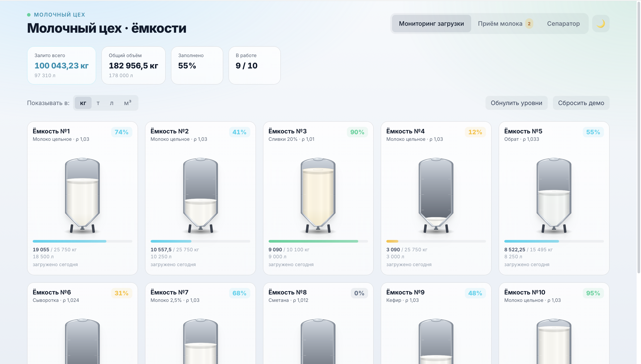Image resolution: width=641 pixels, height=364 pixels.
Task: Click the Ёмкость №2 fill progress bar
Action: tap(200, 241)
